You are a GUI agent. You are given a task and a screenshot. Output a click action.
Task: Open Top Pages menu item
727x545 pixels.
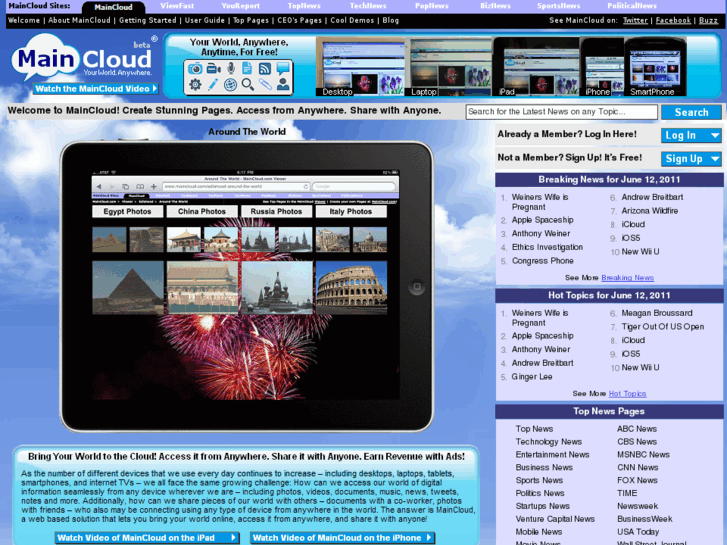tap(251, 20)
